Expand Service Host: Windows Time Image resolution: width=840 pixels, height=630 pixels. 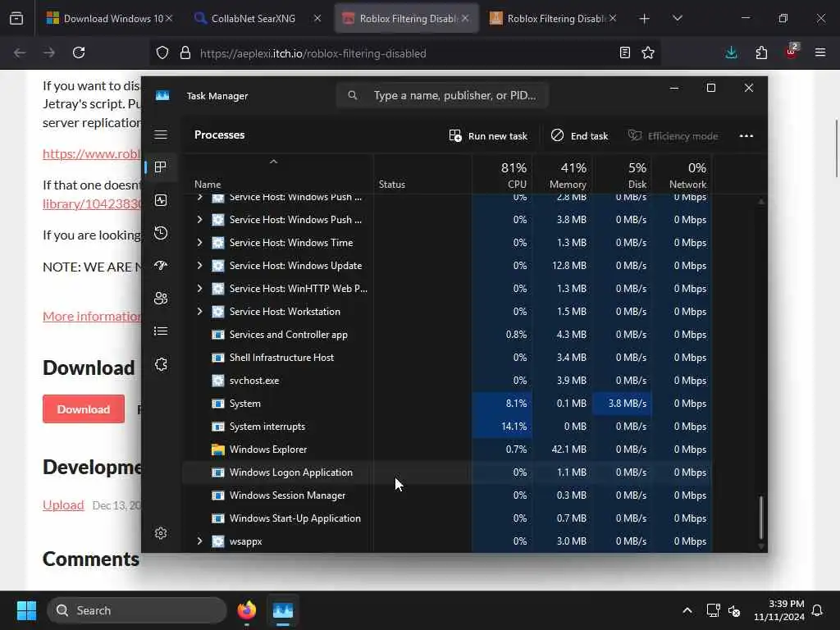199,243
